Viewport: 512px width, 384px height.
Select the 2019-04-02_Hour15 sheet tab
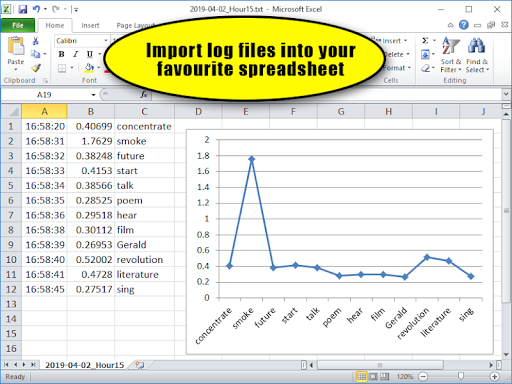click(x=84, y=365)
